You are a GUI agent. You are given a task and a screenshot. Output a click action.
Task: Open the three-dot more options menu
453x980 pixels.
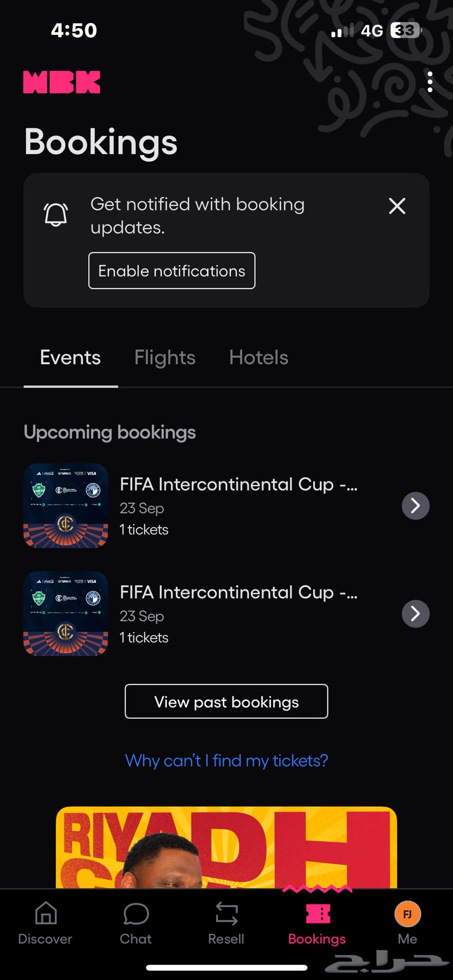click(x=430, y=82)
